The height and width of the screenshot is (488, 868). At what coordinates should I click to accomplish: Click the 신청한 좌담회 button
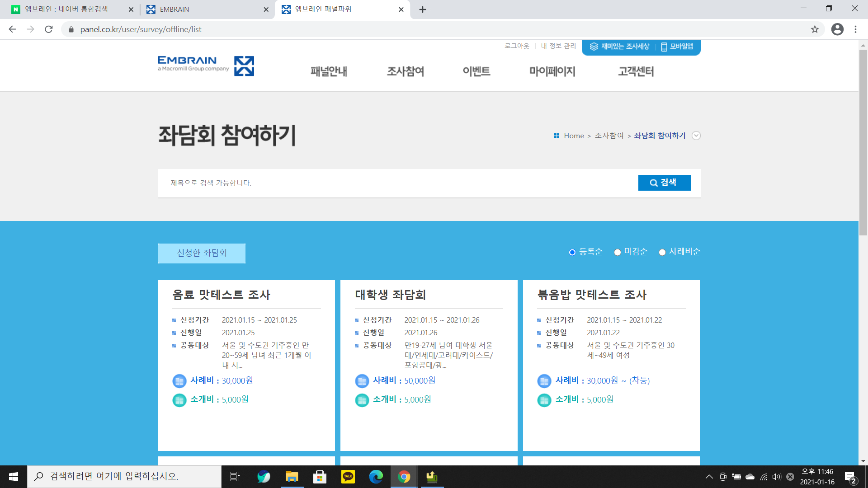202,253
